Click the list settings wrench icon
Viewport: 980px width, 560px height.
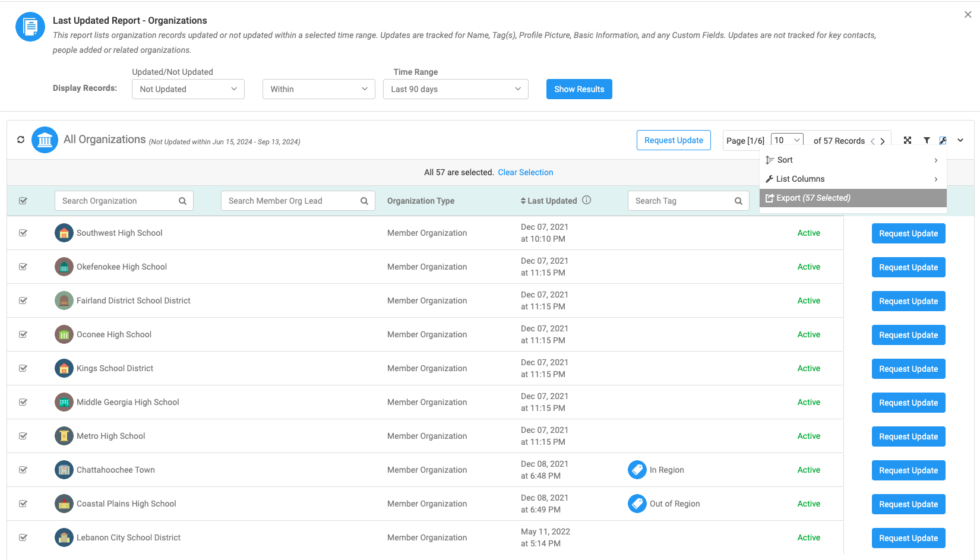coord(943,140)
